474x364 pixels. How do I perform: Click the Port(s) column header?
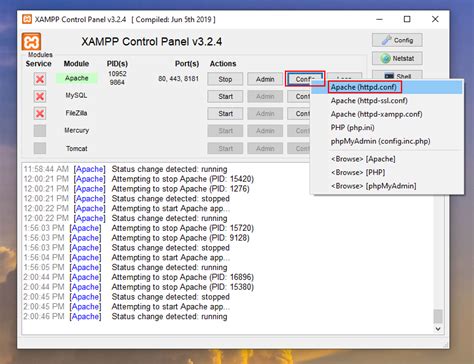click(x=187, y=64)
